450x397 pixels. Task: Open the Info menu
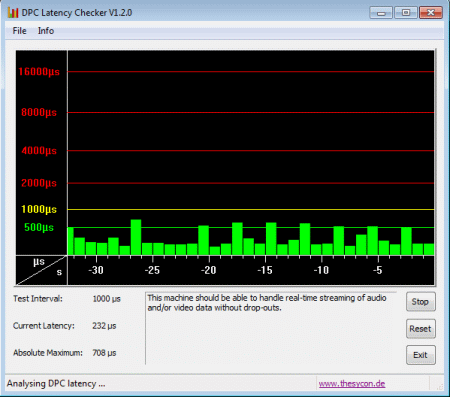tap(46, 31)
